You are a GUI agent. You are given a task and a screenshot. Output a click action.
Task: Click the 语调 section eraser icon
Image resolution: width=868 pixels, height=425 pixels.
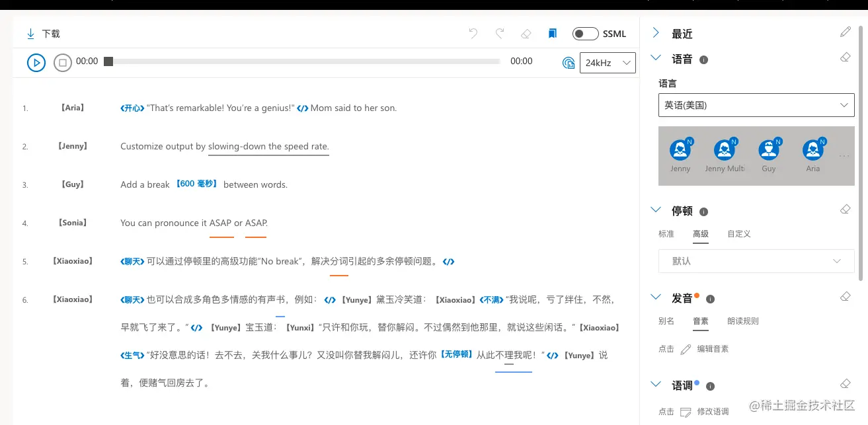point(845,383)
